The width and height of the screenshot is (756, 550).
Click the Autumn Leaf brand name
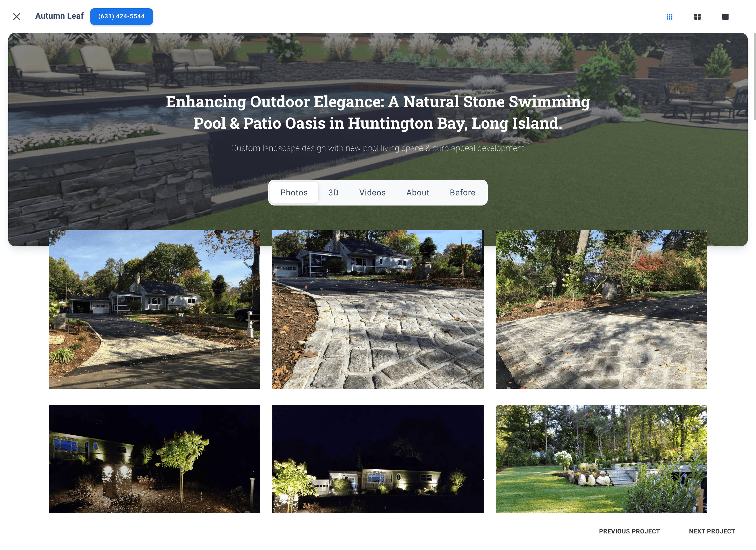point(59,16)
